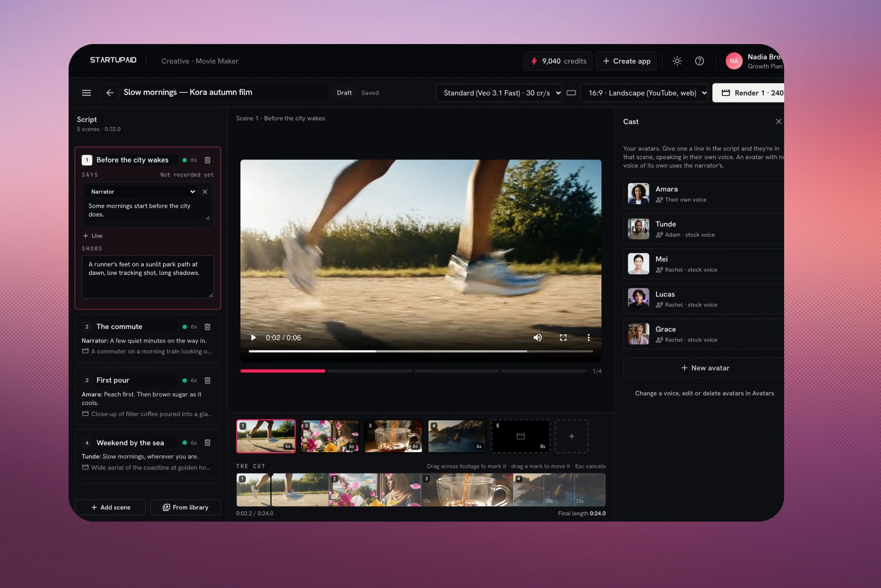Seek on the video player progress bar
Image resolution: width=881 pixels, height=588 pixels.
[x=421, y=351]
